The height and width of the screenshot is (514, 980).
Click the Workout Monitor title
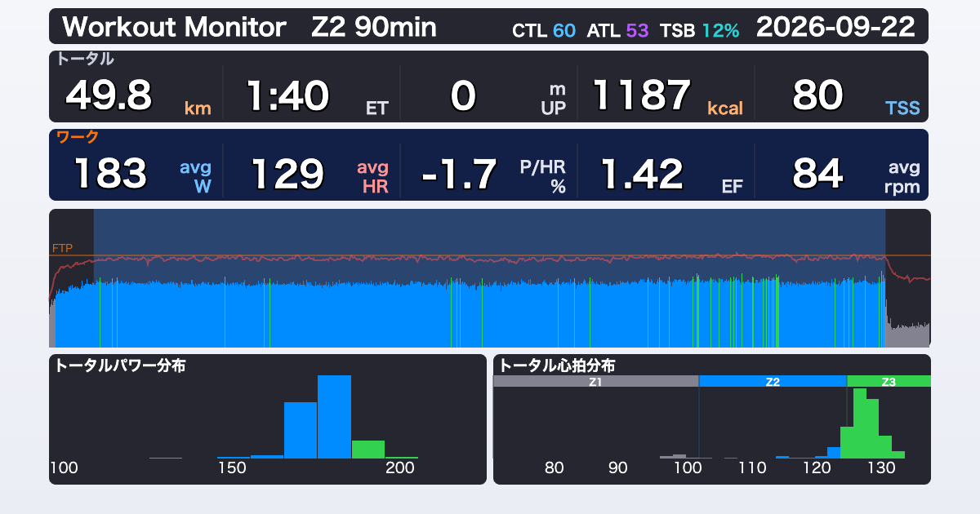click(174, 27)
